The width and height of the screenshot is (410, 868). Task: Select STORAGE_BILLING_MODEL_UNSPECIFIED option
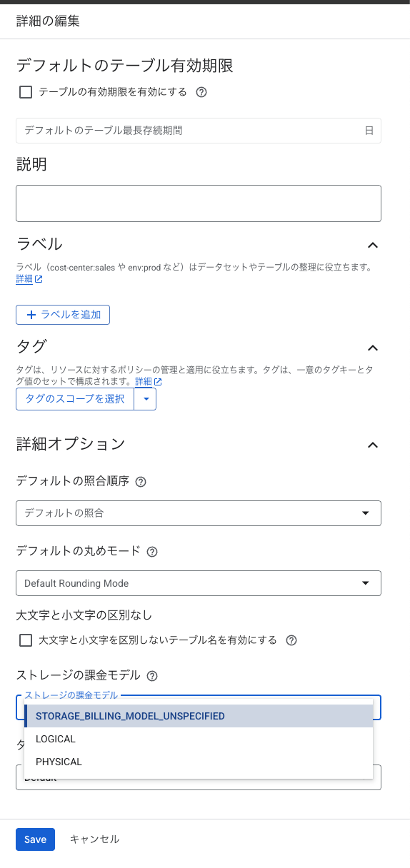(199, 716)
